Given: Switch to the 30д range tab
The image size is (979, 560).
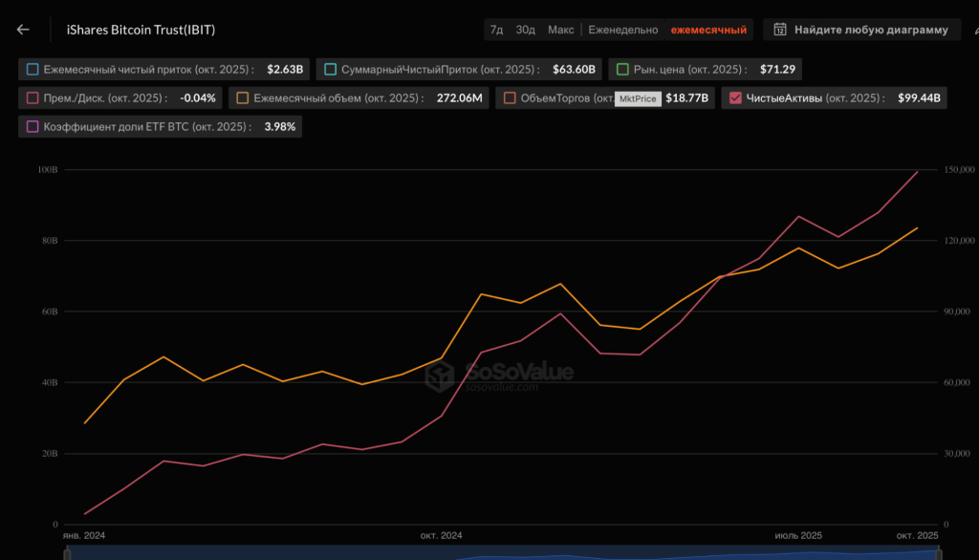Looking at the screenshot, I should [x=526, y=30].
